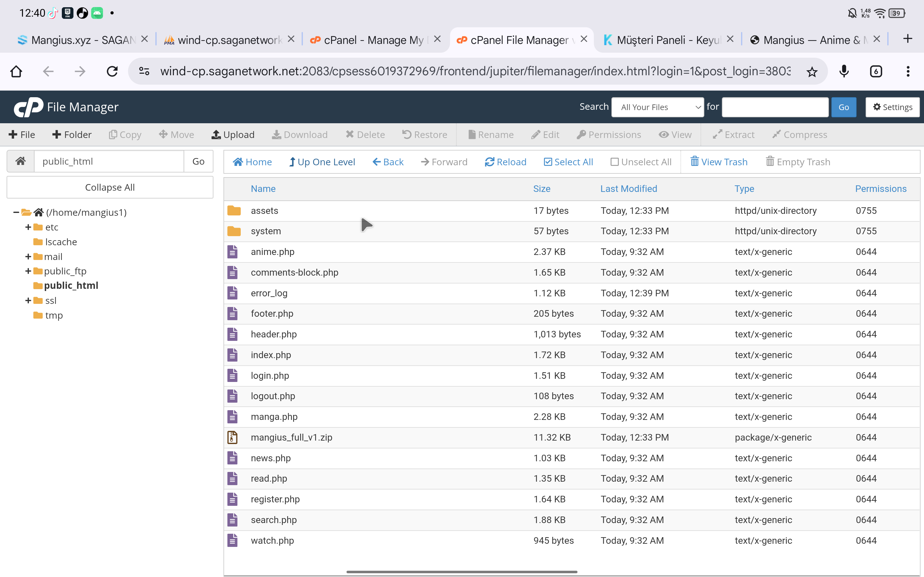Expand the mail folder in the tree

pos(28,257)
